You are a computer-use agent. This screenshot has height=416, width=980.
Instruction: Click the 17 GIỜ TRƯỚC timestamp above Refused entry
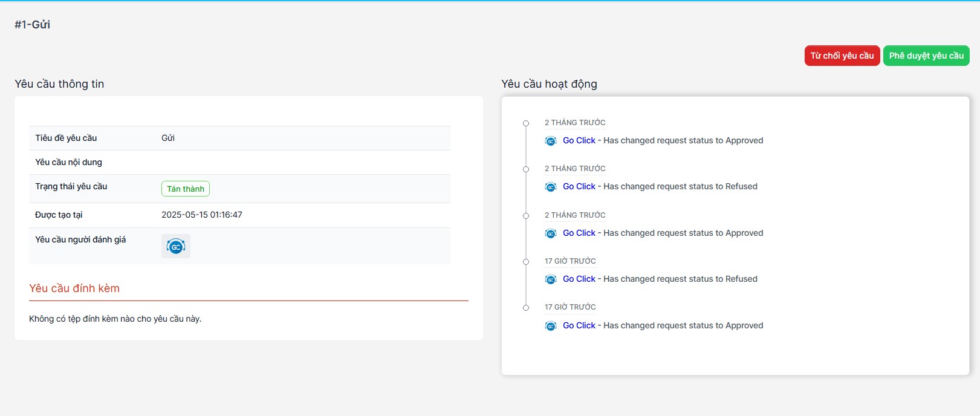pos(570,261)
